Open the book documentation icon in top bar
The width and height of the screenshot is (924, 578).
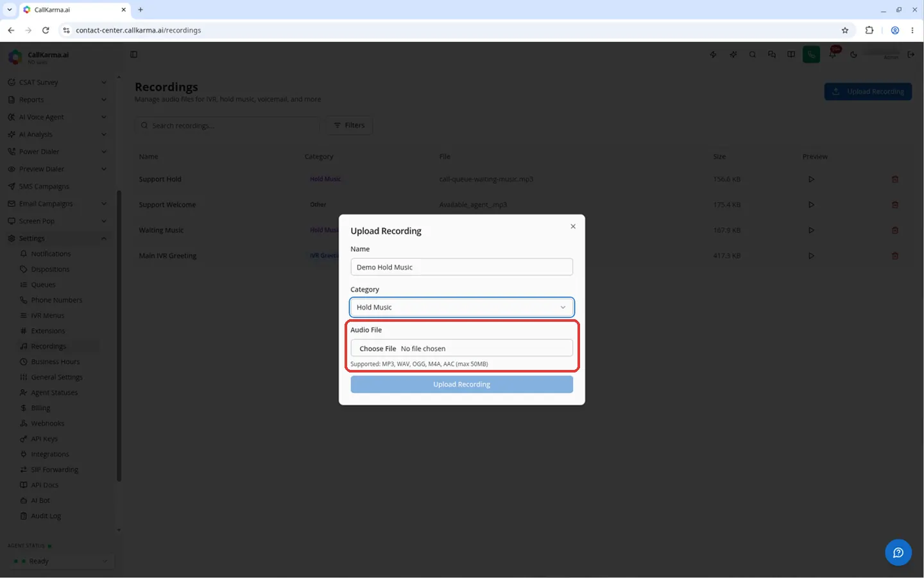(x=791, y=55)
